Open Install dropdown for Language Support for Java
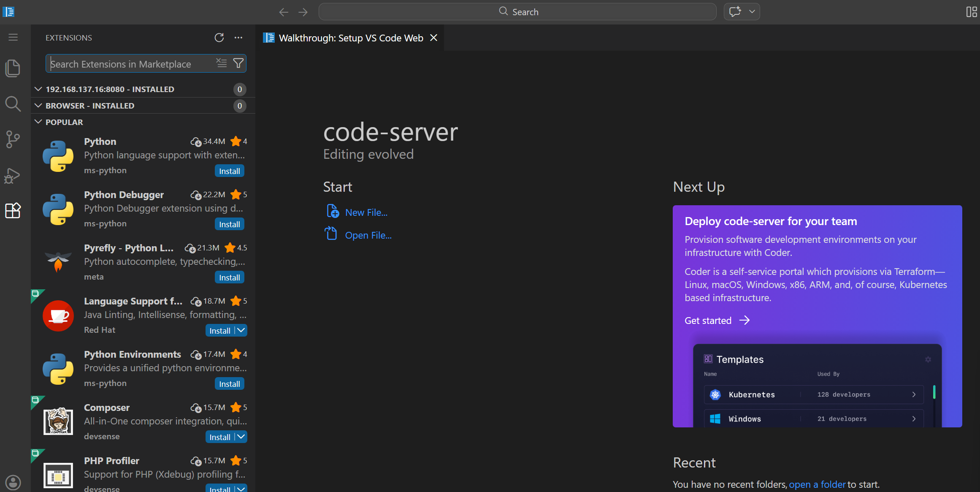The height and width of the screenshot is (492, 980). coord(241,330)
